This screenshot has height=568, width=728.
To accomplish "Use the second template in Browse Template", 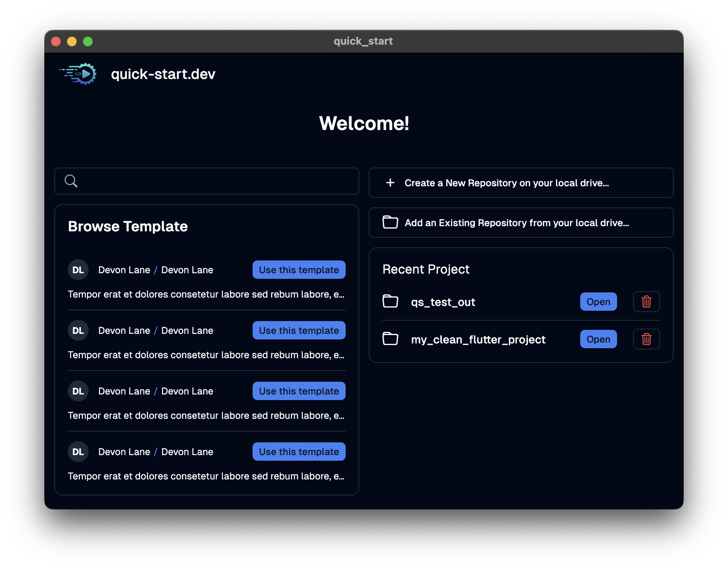I will (299, 330).
